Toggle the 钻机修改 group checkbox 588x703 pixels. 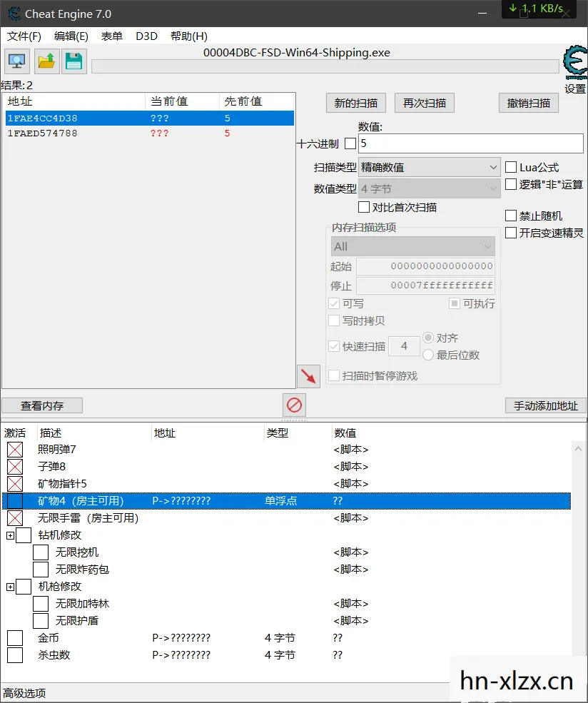click(x=24, y=535)
